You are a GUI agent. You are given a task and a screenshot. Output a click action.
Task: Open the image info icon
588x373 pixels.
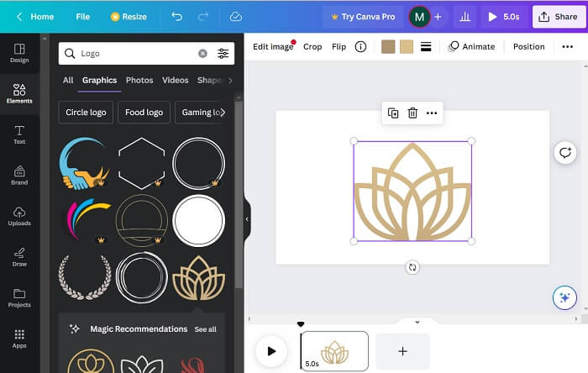[360, 46]
